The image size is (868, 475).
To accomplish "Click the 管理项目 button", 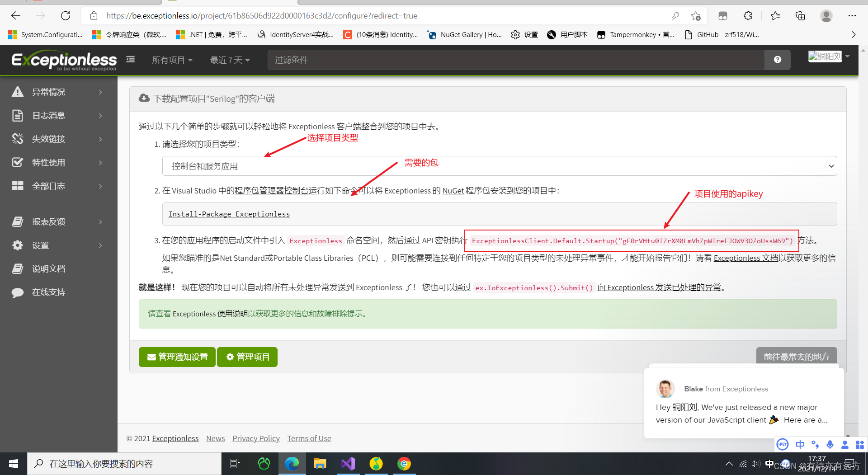I will (x=247, y=357).
